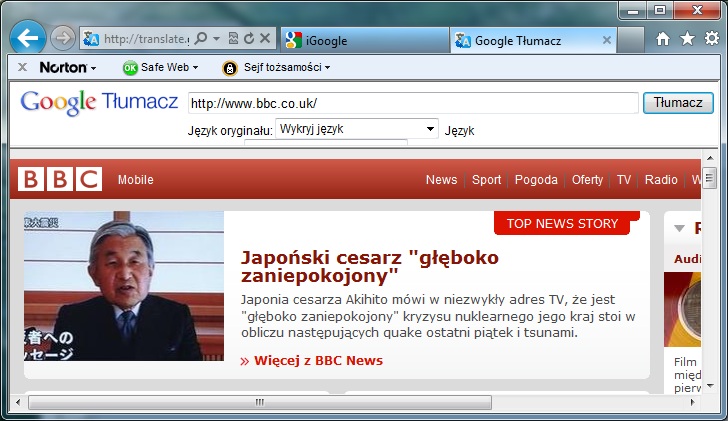Click the Identity Safe lock icon
Image resolution: width=728 pixels, height=421 pixels.
pyautogui.click(x=229, y=68)
